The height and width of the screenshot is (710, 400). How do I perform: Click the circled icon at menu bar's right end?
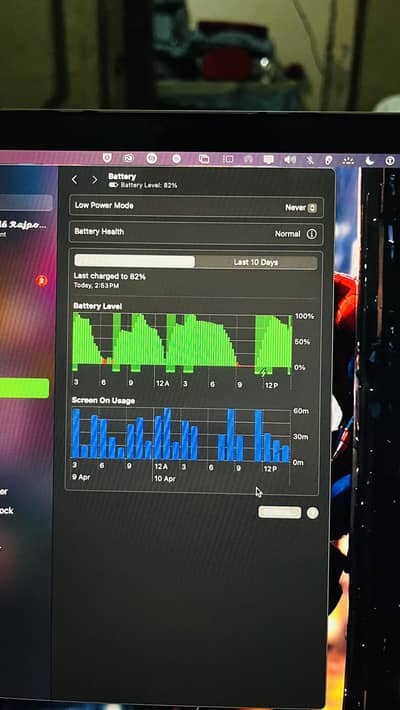point(390,160)
